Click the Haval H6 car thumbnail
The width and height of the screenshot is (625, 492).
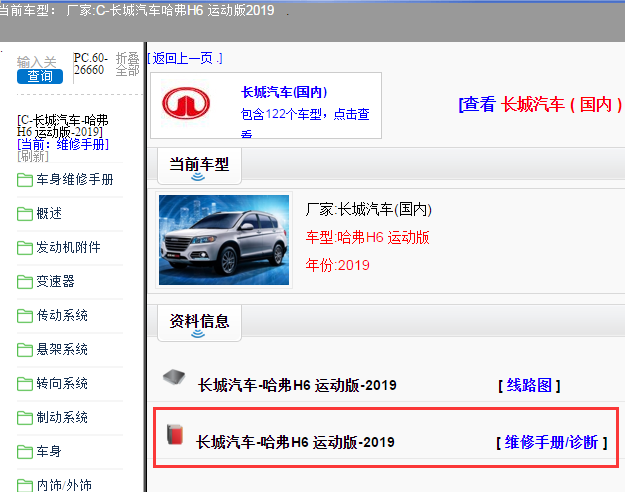pos(224,240)
